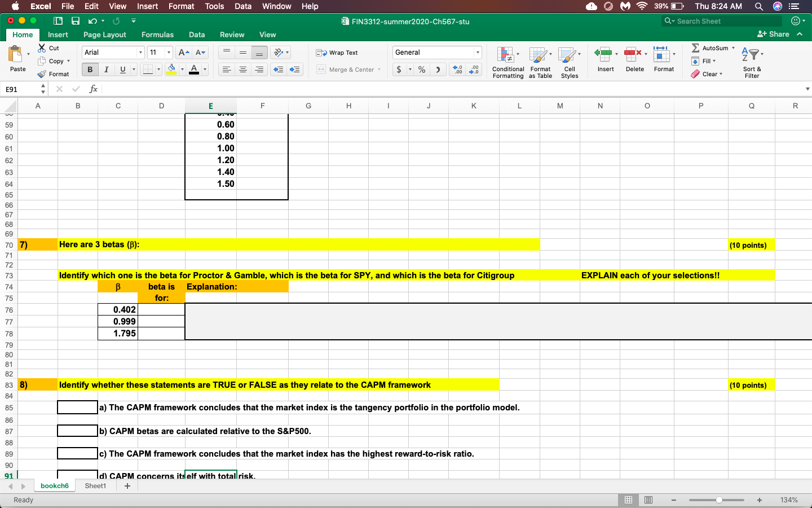The width and height of the screenshot is (812, 508).
Task: Expand the Fill dropdown arrow
Action: tap(714, 61)
